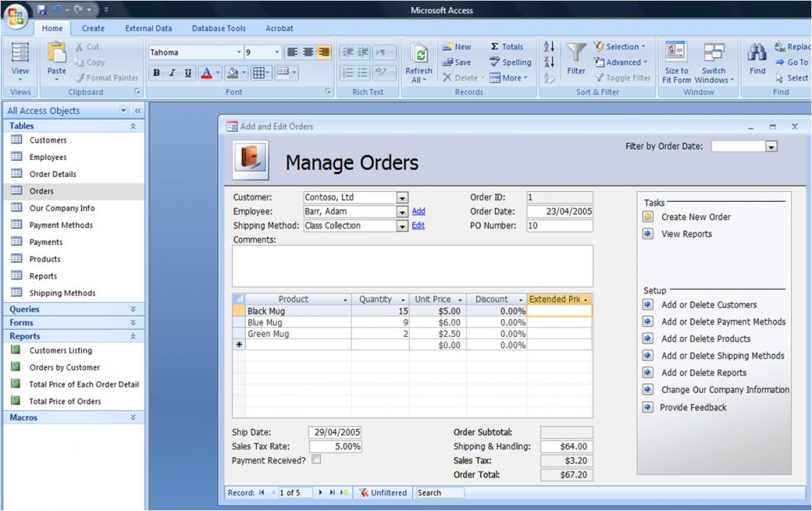Click Create New Order task
The image size is (812, 511).
[x=695, y=217]
